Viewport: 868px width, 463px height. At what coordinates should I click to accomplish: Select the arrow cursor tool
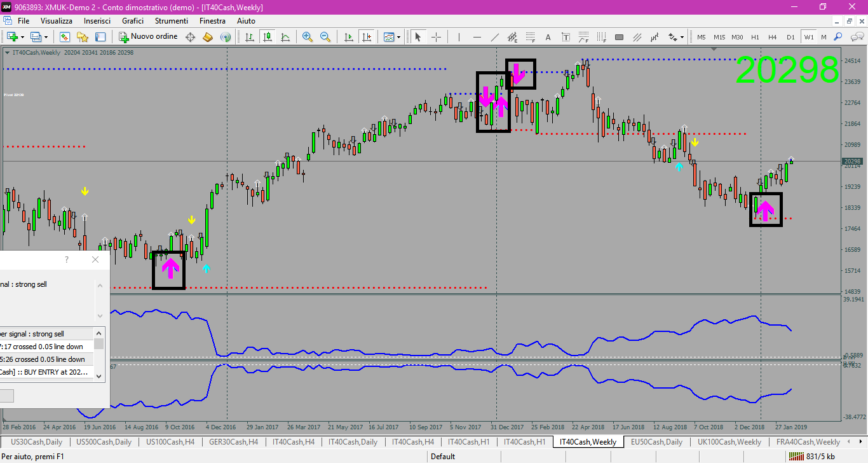[417, 37]
